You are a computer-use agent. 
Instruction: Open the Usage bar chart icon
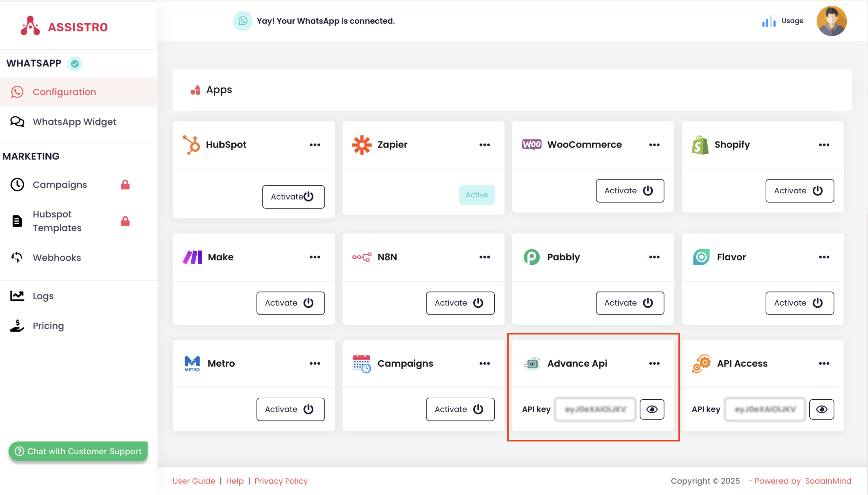point(768,21)
